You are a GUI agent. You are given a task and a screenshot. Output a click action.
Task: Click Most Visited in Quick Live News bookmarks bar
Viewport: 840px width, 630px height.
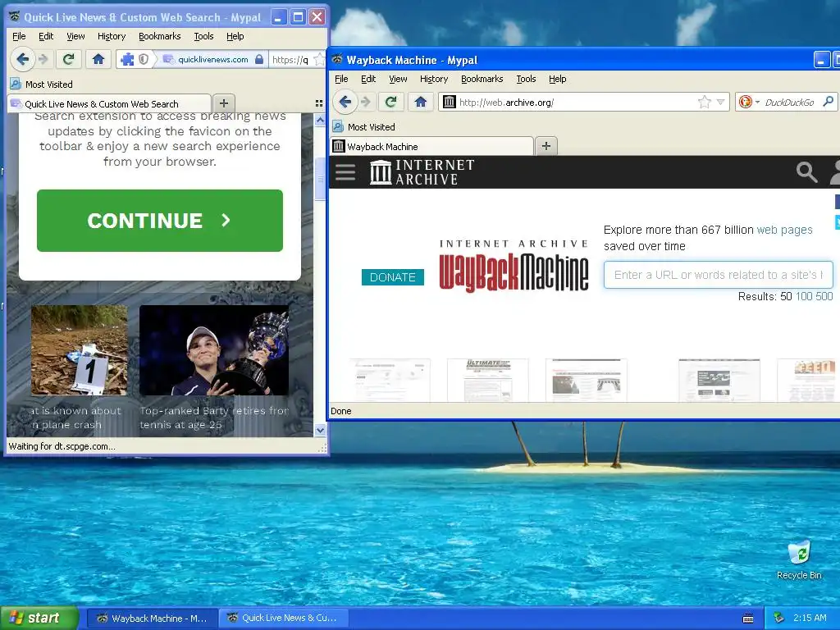[x=41, y=84]
